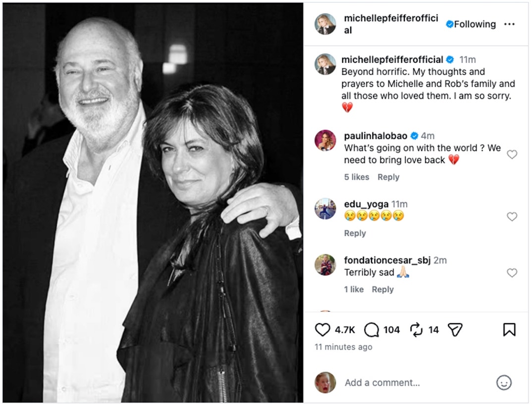Toggle the like heart on paulinhalobao's comment
The height and width of the screenshot is (408, 532).
tap(512, 154)
